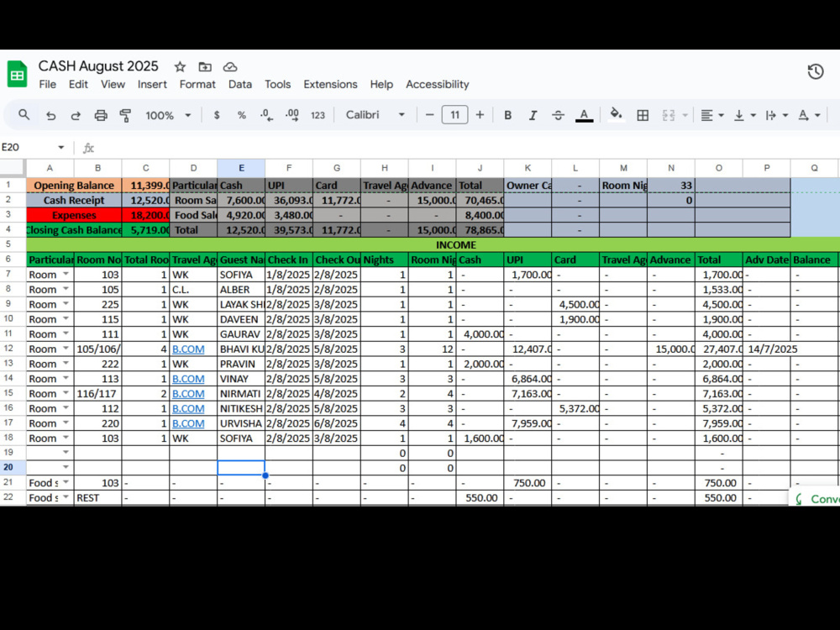Screen dimensions: 840x630
Task: Select the Opening Balance cell
Action: tap(74, 186)
